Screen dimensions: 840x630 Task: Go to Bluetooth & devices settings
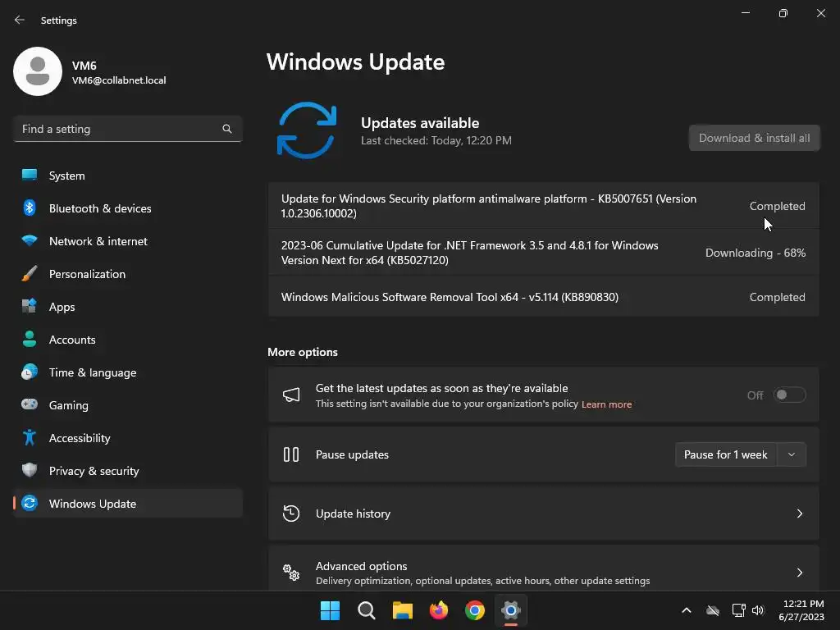[x=127, y=208]
